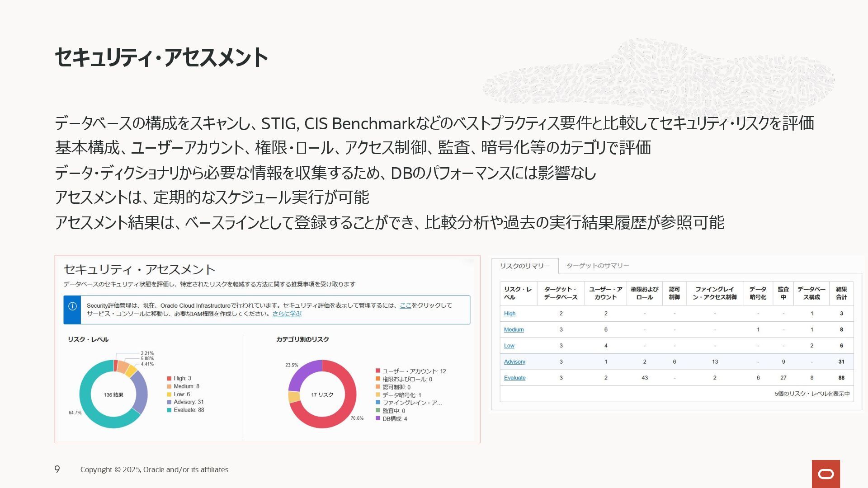Click the データ暗号化: 1 legend swatch
This screenshot has width=868, height=488.
[x=378, y=394]
